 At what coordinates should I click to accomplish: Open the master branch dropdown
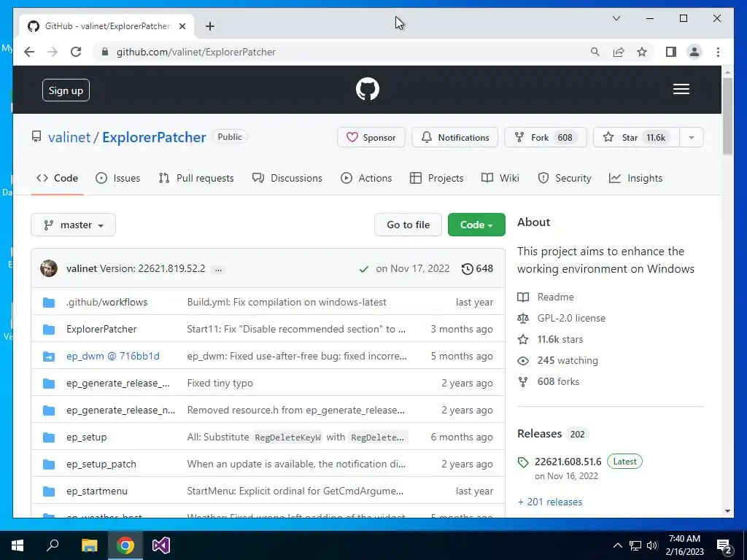74,225
